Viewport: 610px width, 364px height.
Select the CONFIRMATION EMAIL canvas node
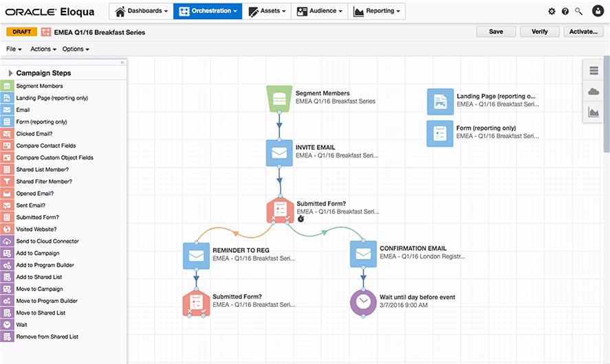click(x=363, y=253)
